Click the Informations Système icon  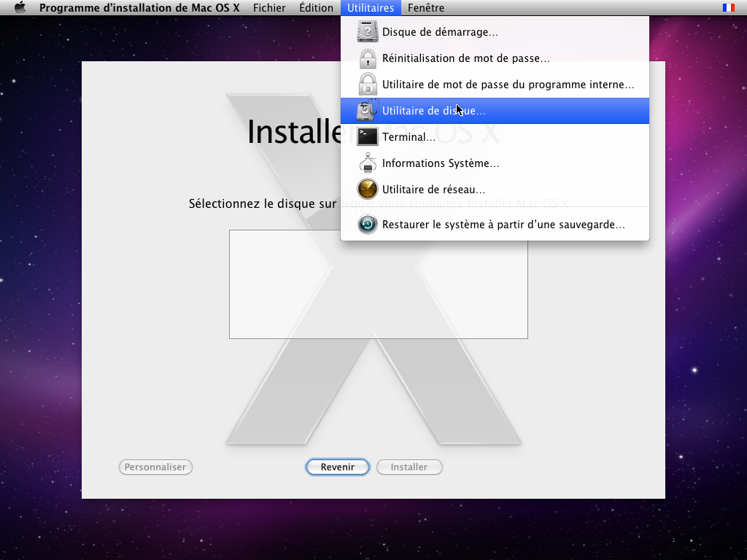click(368, 163)
